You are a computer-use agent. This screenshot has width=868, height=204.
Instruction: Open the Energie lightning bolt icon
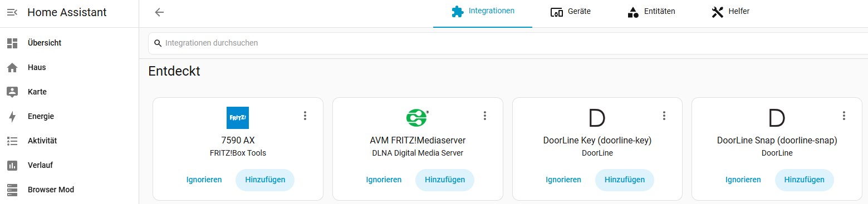tap(12, 116)
